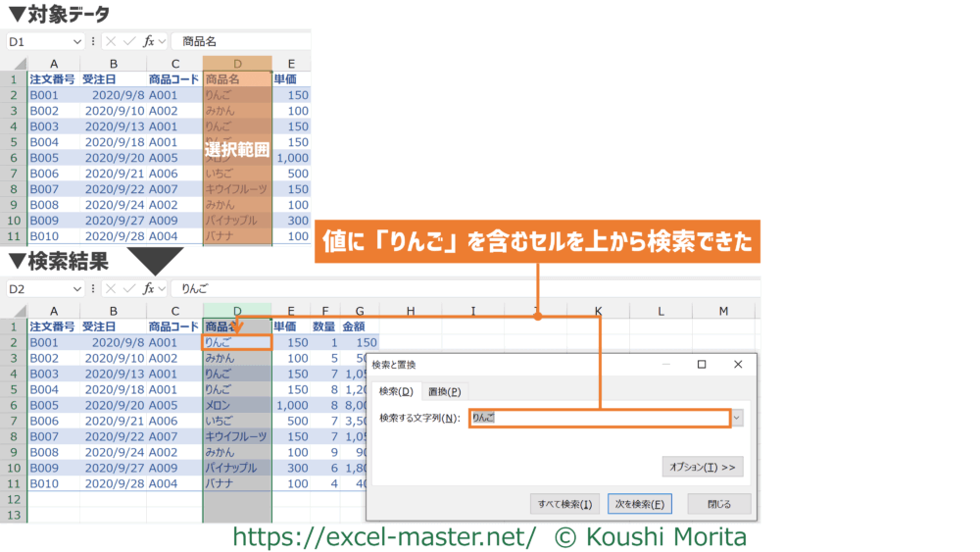980x552 pixels.
Task: Click the 検索する文字列 text field containing りんご
Action: [599, 418]
